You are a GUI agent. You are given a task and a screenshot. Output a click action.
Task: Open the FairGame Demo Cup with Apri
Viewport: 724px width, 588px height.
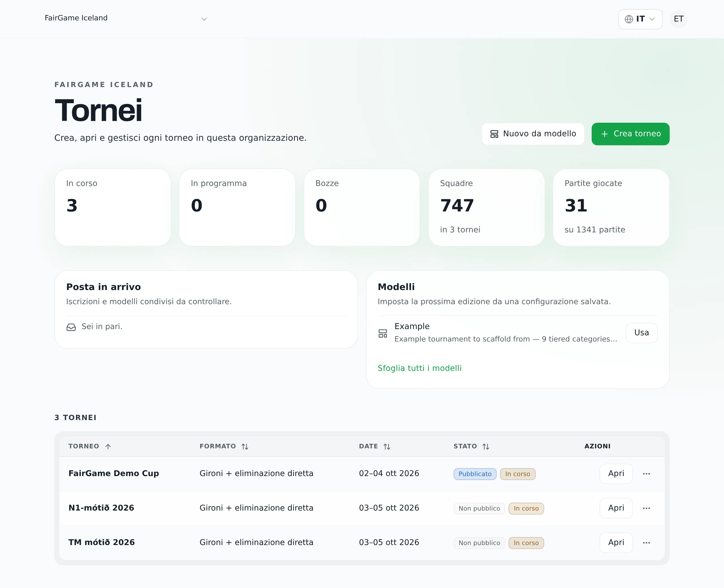click(x=616, y=474)
